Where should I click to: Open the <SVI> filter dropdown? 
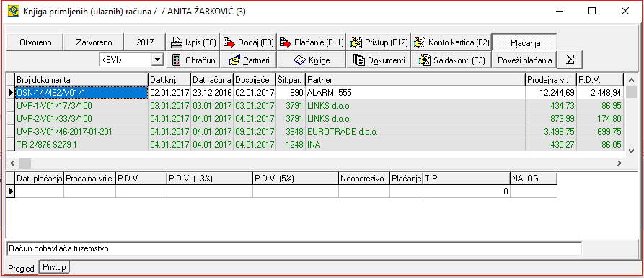[157, 60]
